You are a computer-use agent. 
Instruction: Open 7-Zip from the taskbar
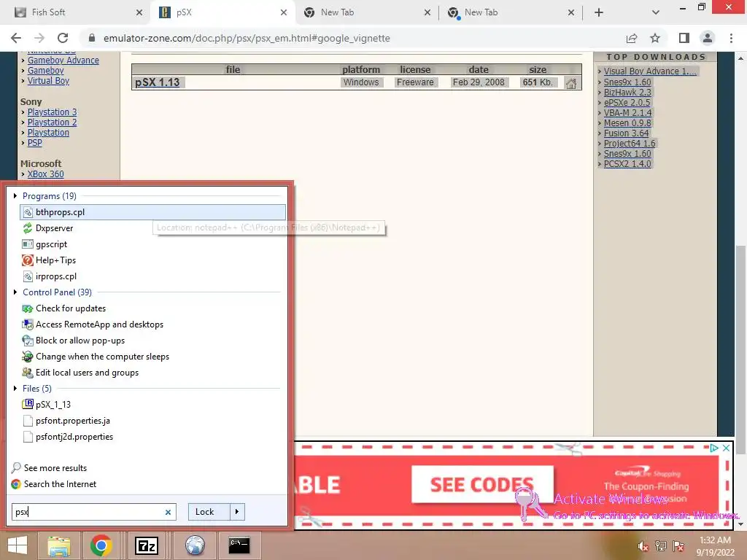click(x=146, y=545)
